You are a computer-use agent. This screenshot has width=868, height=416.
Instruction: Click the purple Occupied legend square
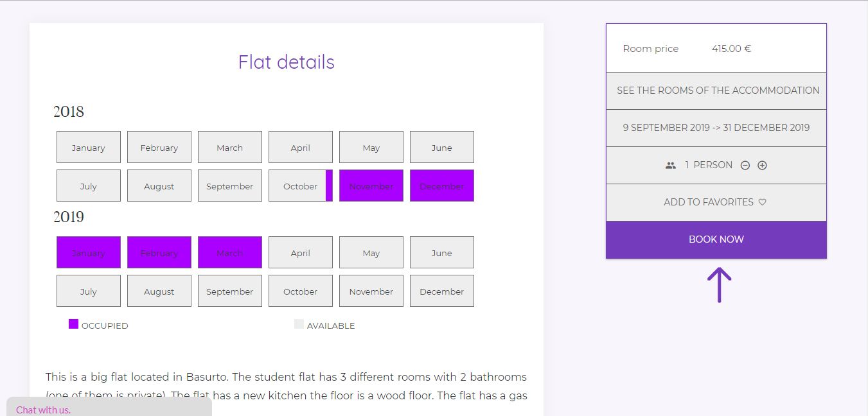pos(73,324)
